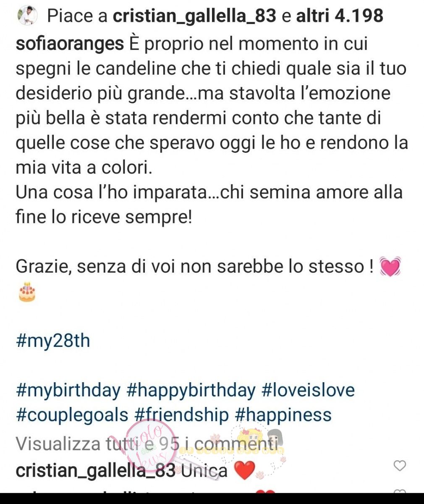The image size is (424, 504).
Task: Open the small liker avatar beside Piace a
Action: coord(27,16)
